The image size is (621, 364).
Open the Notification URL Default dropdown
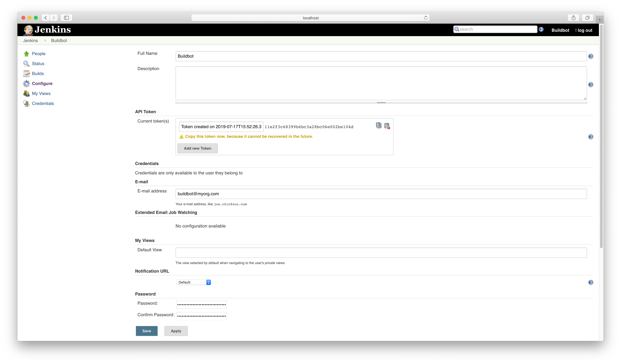tap(193, 282)
